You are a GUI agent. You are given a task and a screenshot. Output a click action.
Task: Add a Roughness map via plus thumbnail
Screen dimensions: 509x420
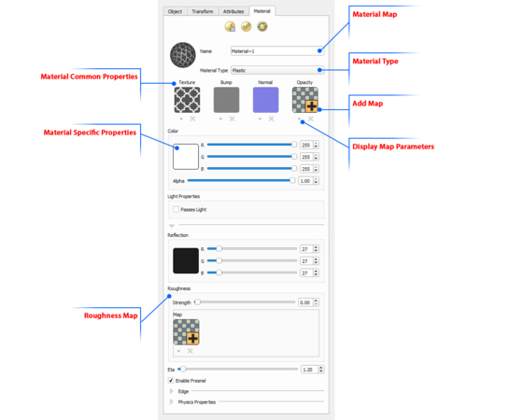point(186,332)
